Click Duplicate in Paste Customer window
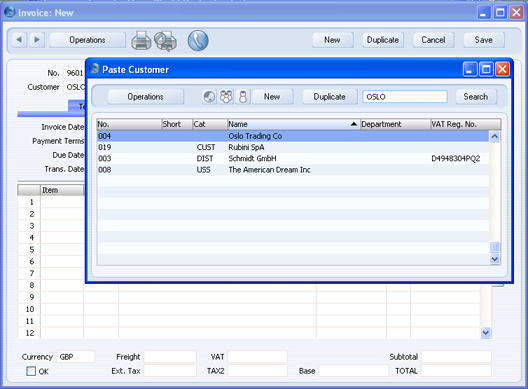The width and height of the screenshot is (528, 389). (x=330, y=97)
